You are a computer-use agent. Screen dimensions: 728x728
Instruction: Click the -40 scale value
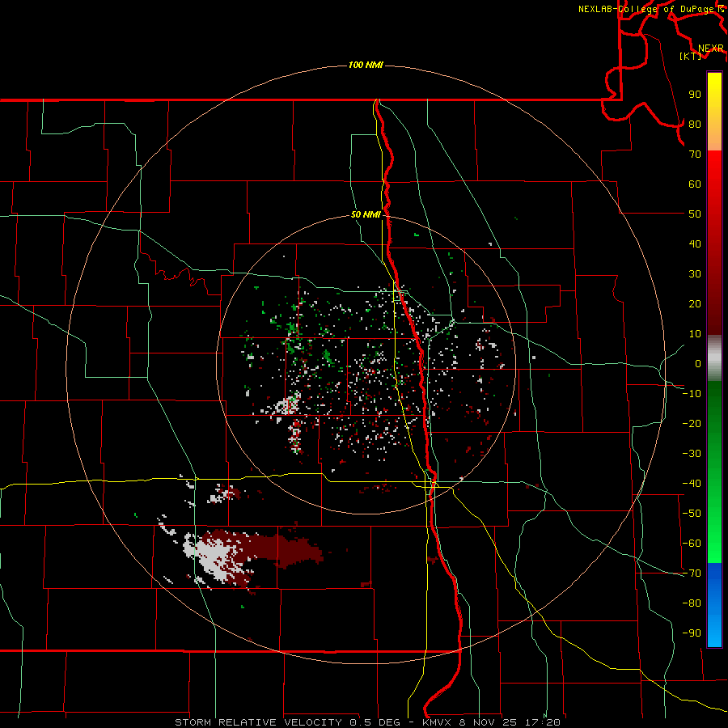(692, 484)
